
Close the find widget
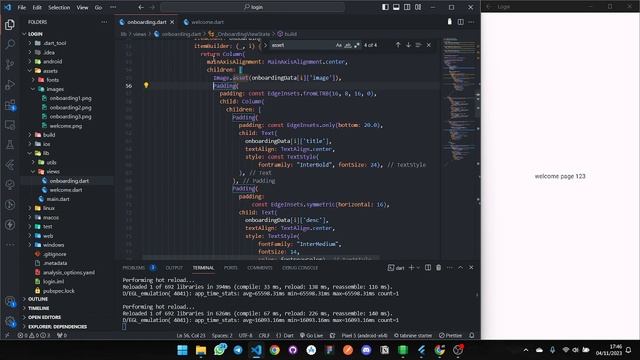[x=429, y=45]
